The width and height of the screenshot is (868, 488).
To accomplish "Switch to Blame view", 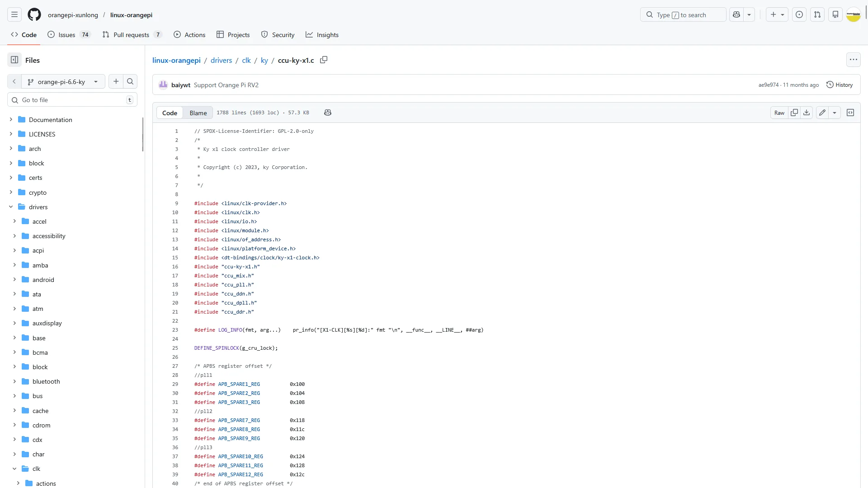I will point(198,113).
